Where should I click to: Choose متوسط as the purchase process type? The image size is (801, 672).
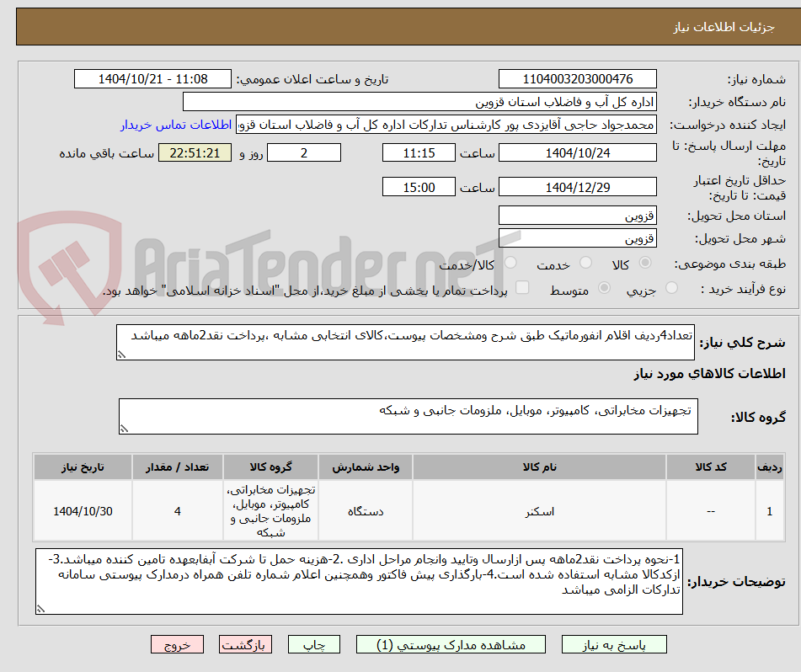point(603,288)
